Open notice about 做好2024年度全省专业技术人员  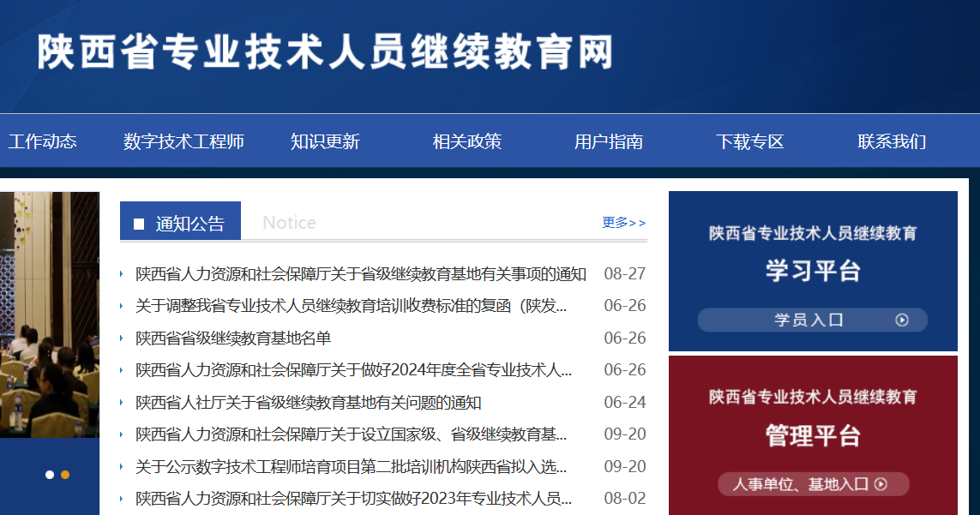(x=354, y=370)
